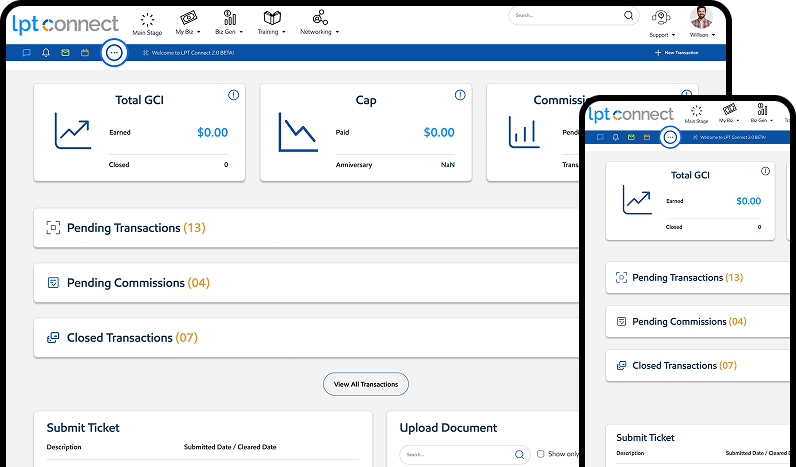Screen dimensions: 796x467
Task: Click the circled three-dots more icon on desktop
Action: (x=115, y=52)
